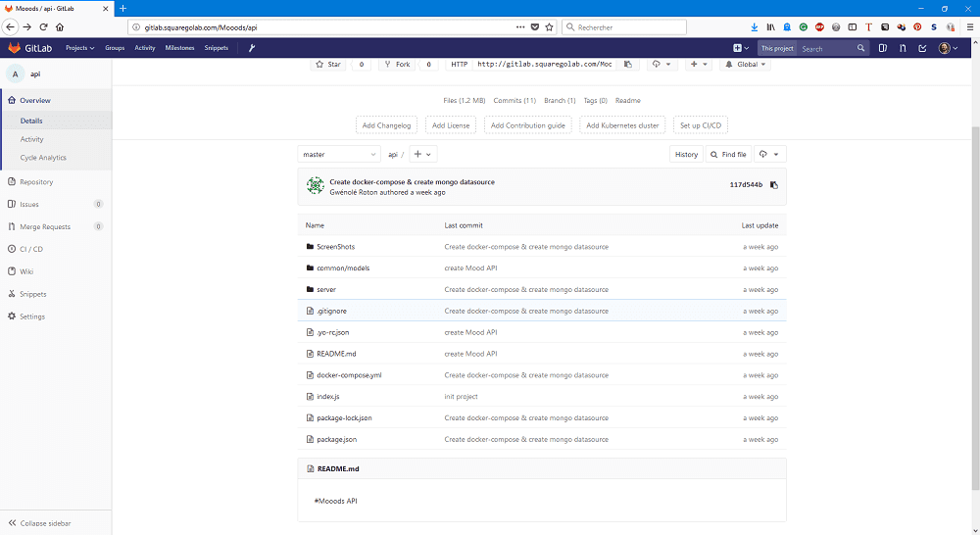Open Snippets in the top navbar

217,48
